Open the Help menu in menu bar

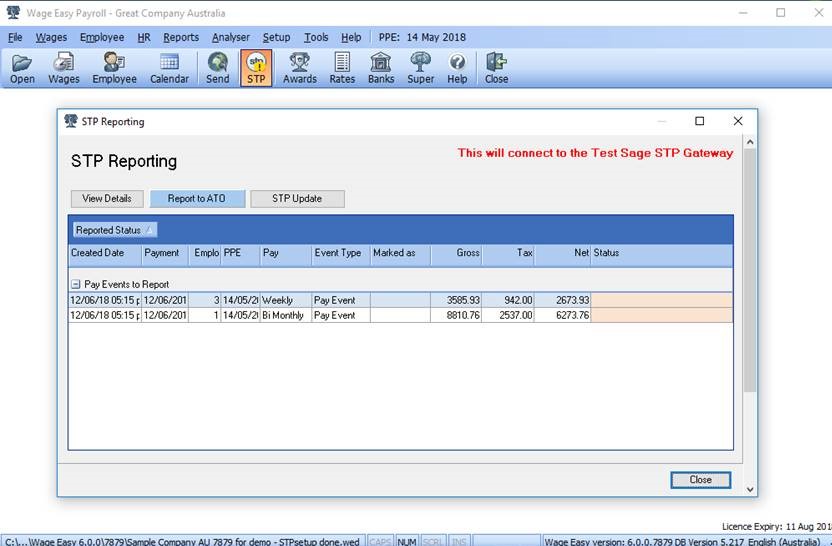pos(351,38)
